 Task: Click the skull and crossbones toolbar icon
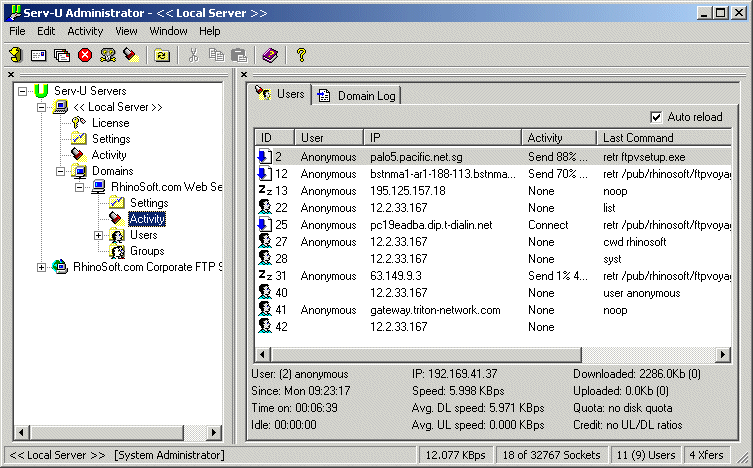(x=107, y=55)
